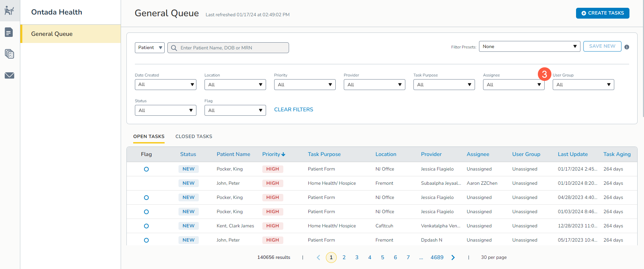Click the Clear Filters link
644x269 pixels.
[x=293, y=110]
